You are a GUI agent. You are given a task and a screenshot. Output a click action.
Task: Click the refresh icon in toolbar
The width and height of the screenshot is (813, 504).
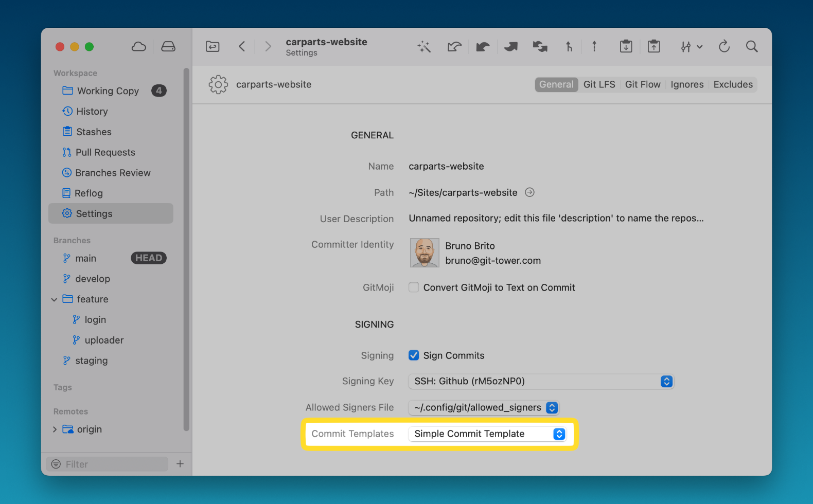tap(724, 47)
